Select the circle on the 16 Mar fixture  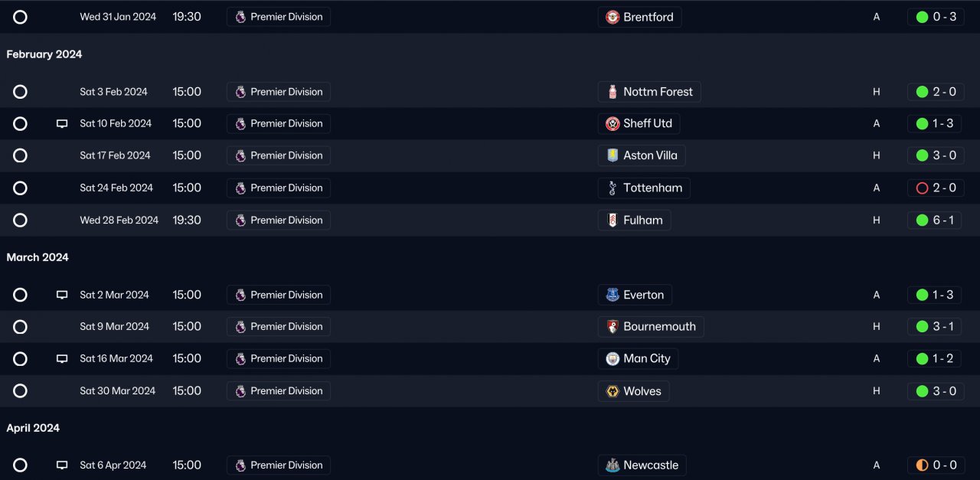pos(21,359)
